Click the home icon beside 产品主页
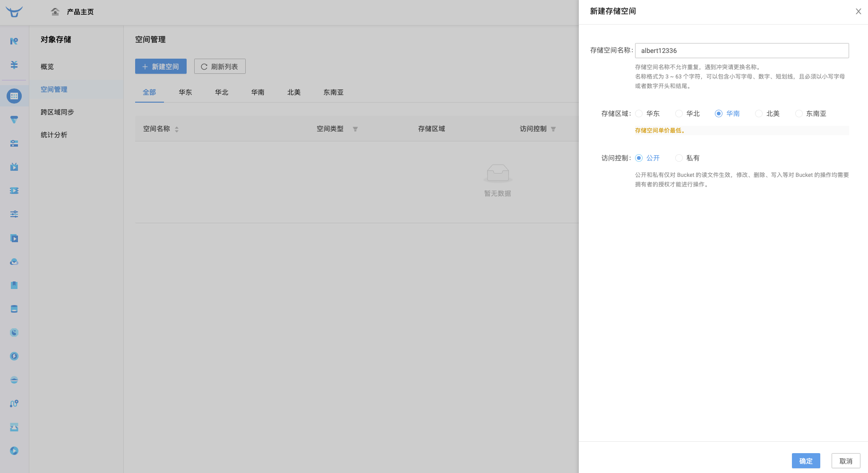Screen dimensions: 868x473 coord(54,11)
